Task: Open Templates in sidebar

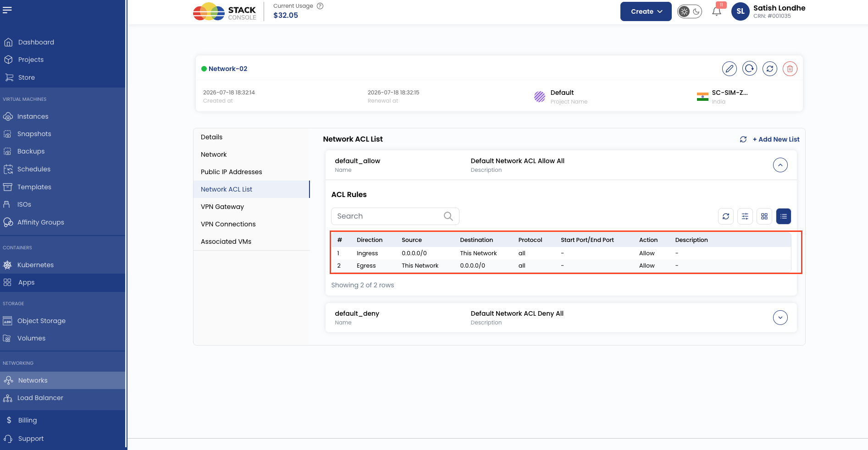Action: click(62, 187)
